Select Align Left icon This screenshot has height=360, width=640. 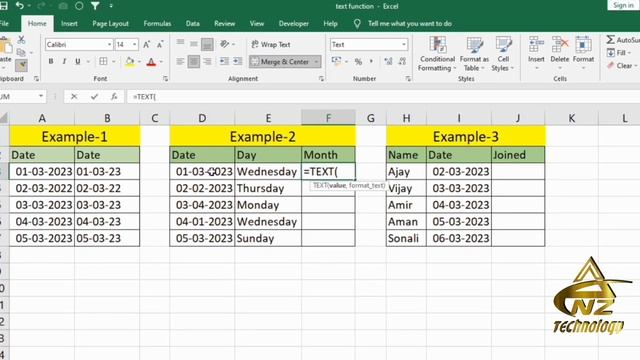point(180,61)
